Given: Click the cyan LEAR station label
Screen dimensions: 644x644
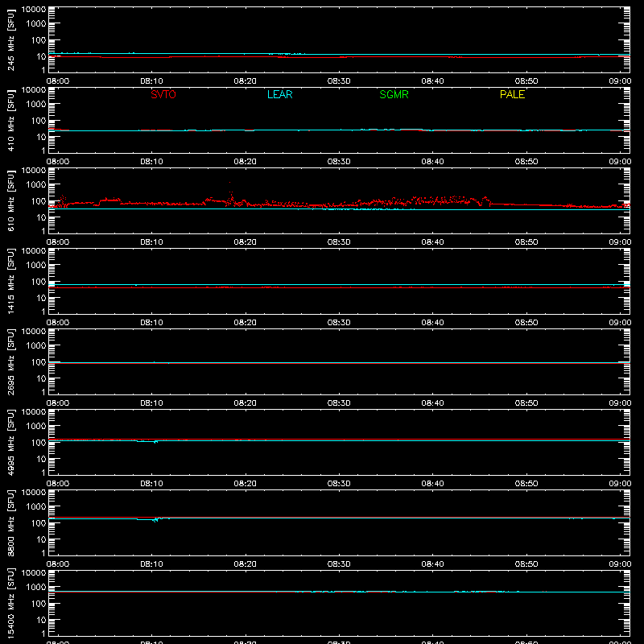Looking at the screenshot, I should click(x=279, y=94).
